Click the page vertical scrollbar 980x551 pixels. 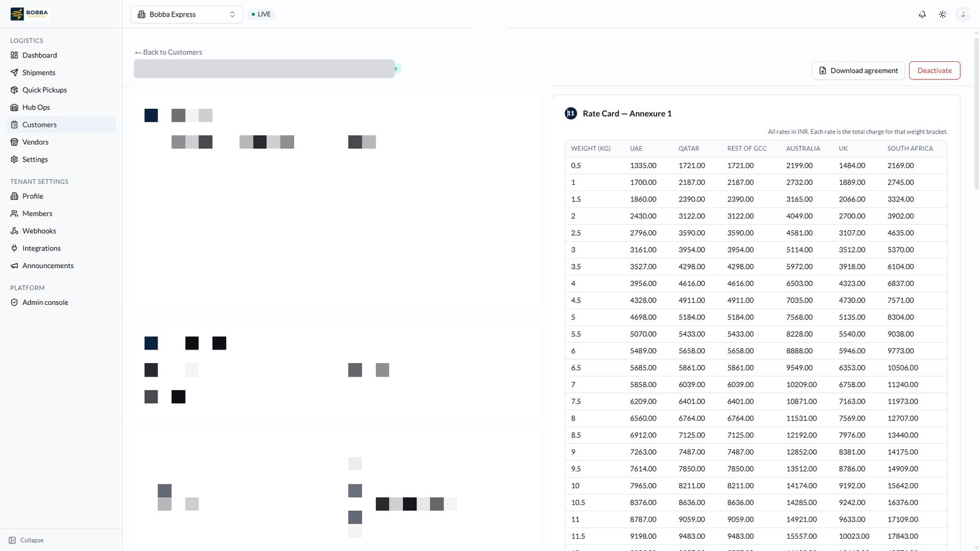976,113
